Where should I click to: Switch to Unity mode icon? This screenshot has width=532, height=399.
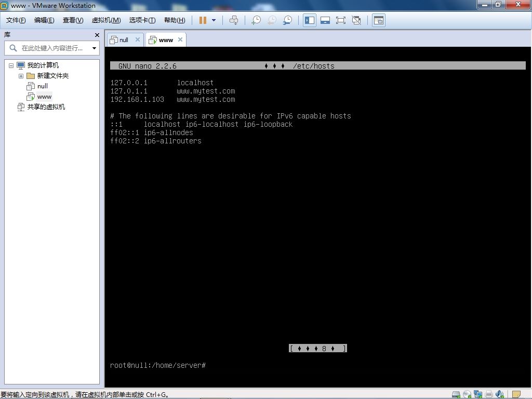pos(356,20)
